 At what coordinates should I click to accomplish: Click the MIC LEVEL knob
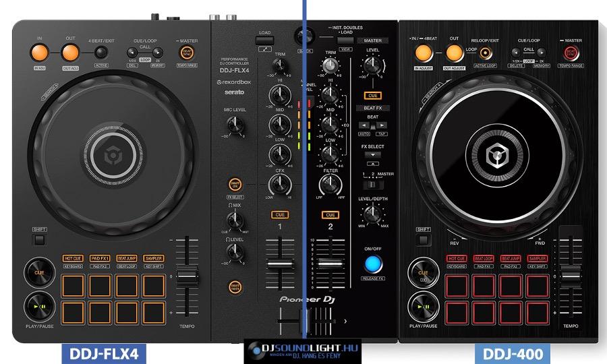pos(234,124)
